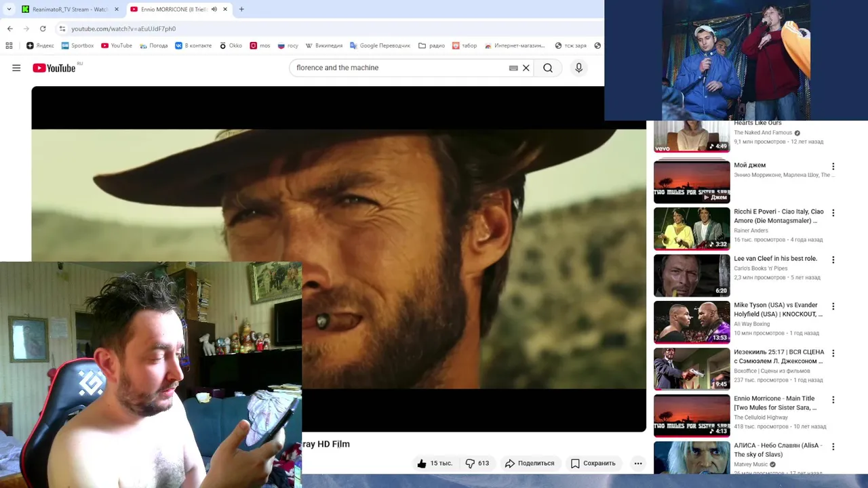868x488 pixels.
Task: Open more actions ellipsis below video
Action: 638,464
